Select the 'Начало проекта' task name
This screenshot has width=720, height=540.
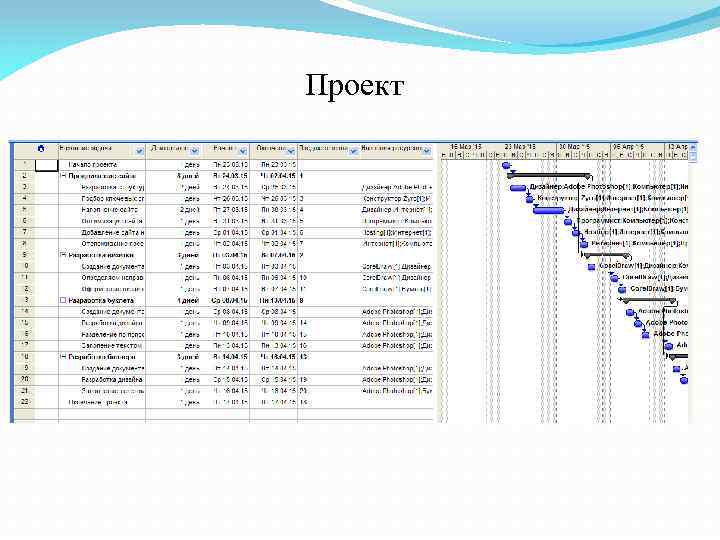click(x=93, y=164)
